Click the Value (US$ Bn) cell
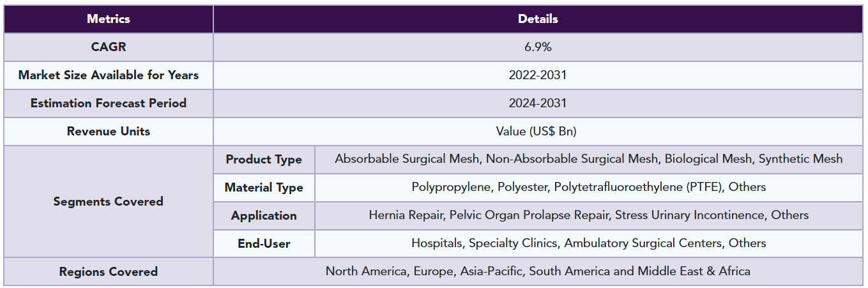The height and width of the screenshot is (288, 868). pos(538,132)
